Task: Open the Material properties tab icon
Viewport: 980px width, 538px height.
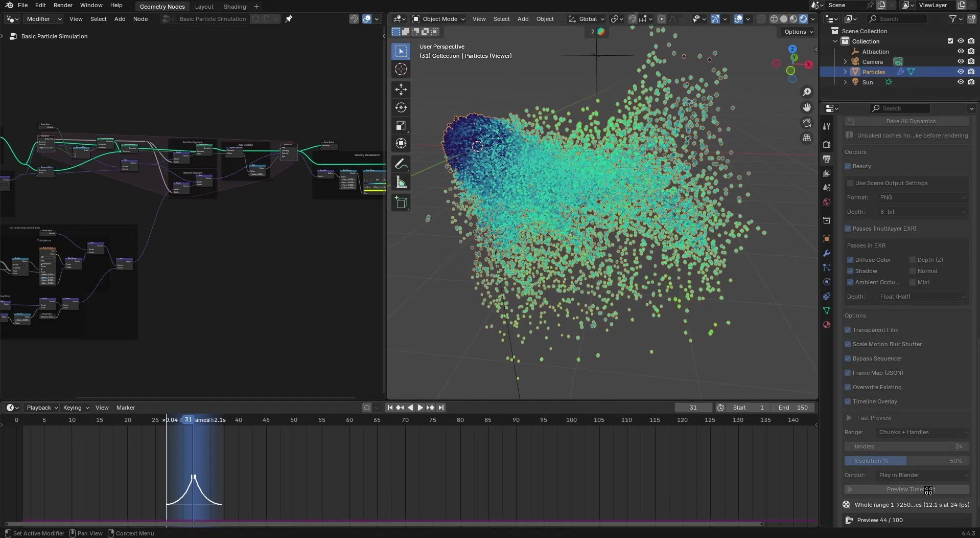Action: tap(827, 325)
